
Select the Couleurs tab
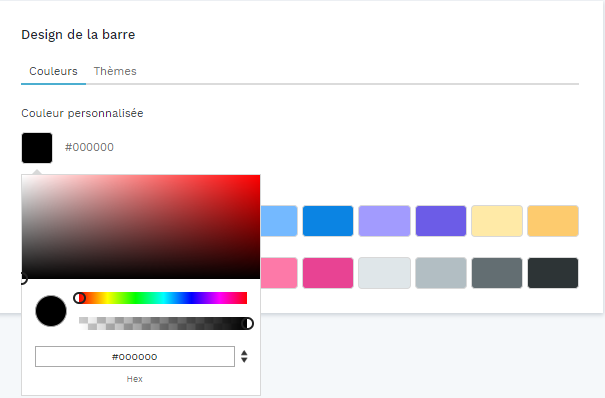(53, 71)
